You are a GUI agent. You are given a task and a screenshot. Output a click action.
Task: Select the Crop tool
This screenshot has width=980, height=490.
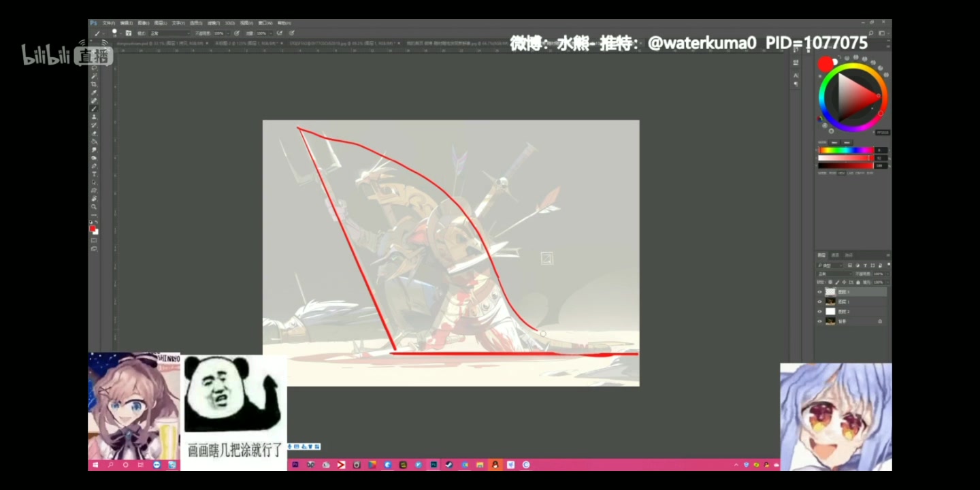(x=94, y=84)
